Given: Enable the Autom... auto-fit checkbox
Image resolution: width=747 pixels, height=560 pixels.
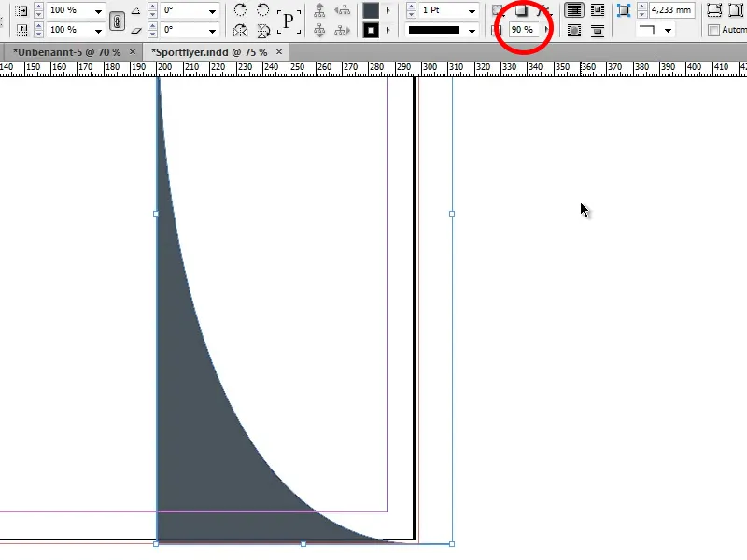Looking at the screenshot, I should pyautogui.click(x=713, y=31).
